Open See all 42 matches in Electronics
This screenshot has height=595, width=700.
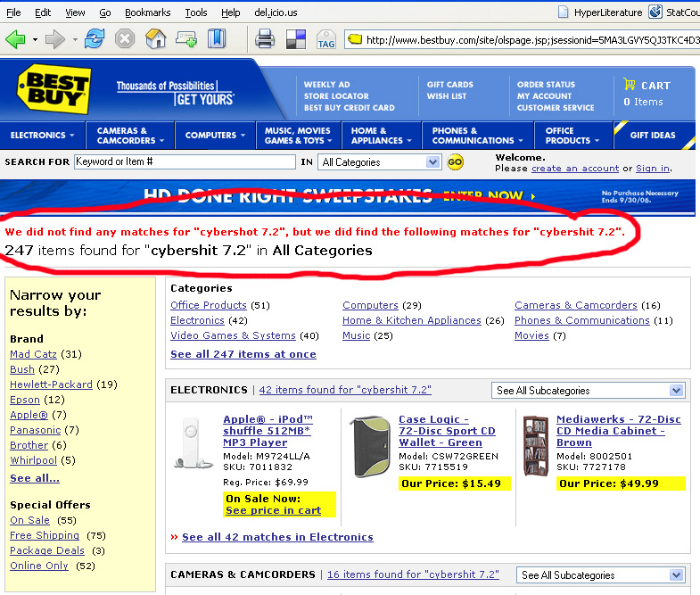[x=277, y=537]
